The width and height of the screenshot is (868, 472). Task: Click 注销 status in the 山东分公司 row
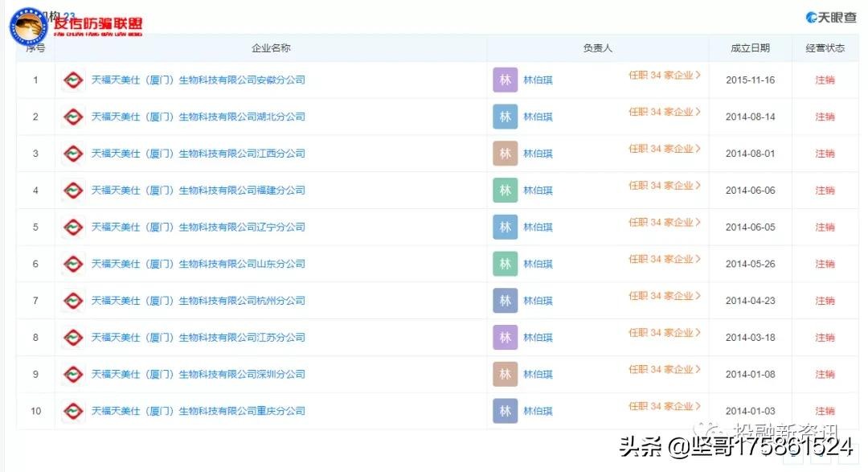point(825,264)
